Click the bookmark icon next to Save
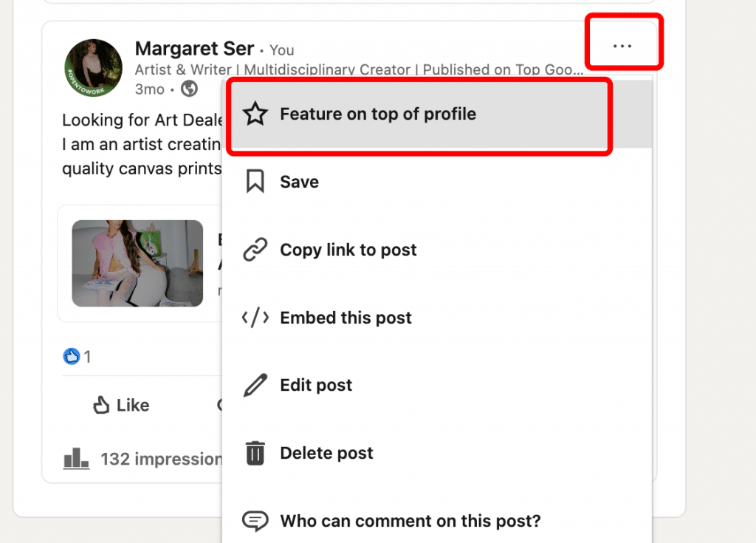 pyautogui.click(x=255, y=181)
